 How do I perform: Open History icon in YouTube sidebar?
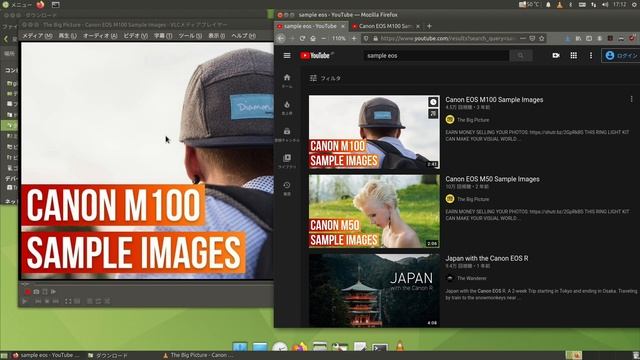(287, 188)
